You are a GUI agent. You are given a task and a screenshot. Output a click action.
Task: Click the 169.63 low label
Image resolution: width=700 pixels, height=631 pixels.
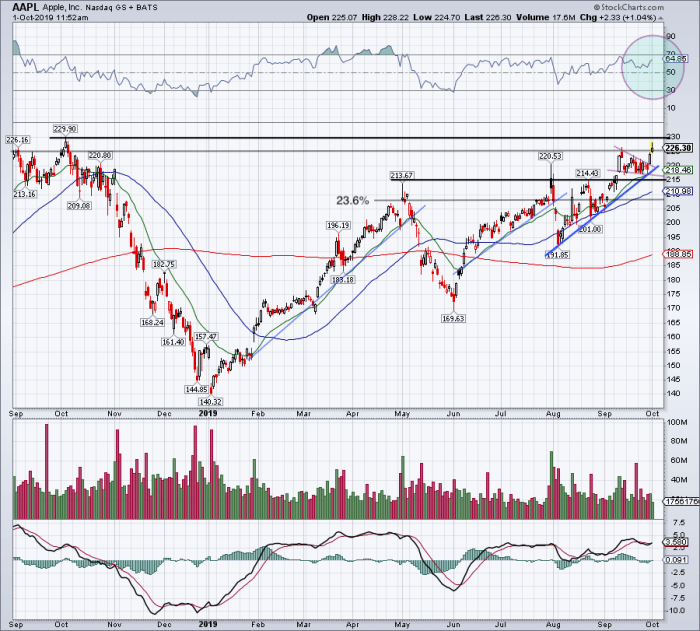tap(453, 318)
